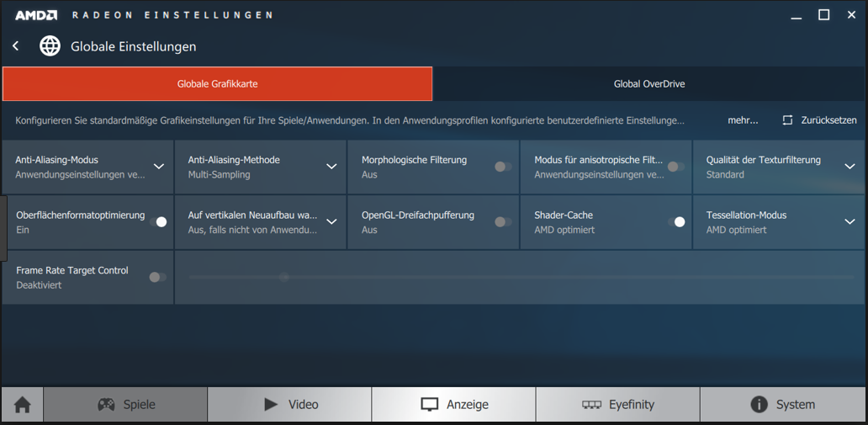Click the globe icon beside Globale Einstellungen
Image resolution: width=868 pixels, height=425 pixels.
[x=50, y=46]
